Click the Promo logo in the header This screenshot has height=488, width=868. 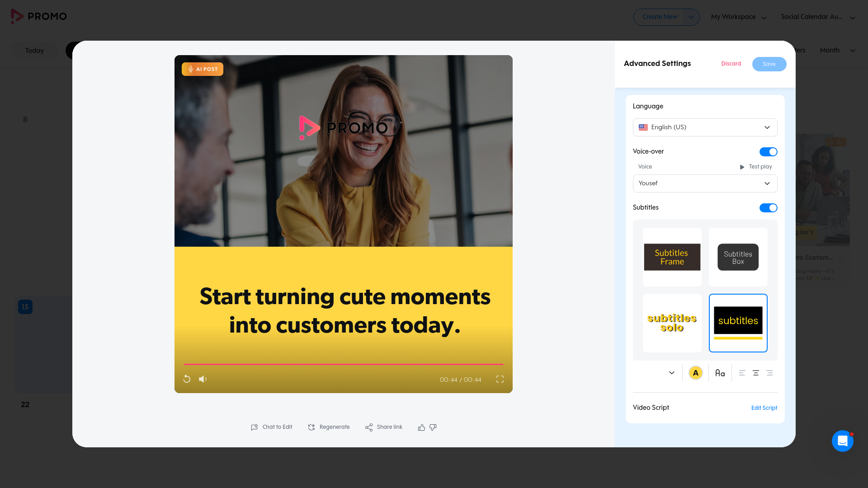39,16
